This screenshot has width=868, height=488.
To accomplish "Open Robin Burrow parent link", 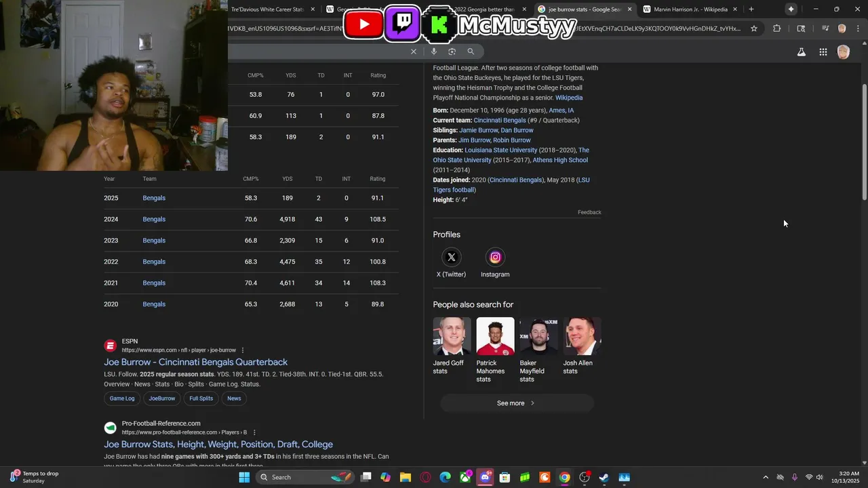I will coord(512,140).
